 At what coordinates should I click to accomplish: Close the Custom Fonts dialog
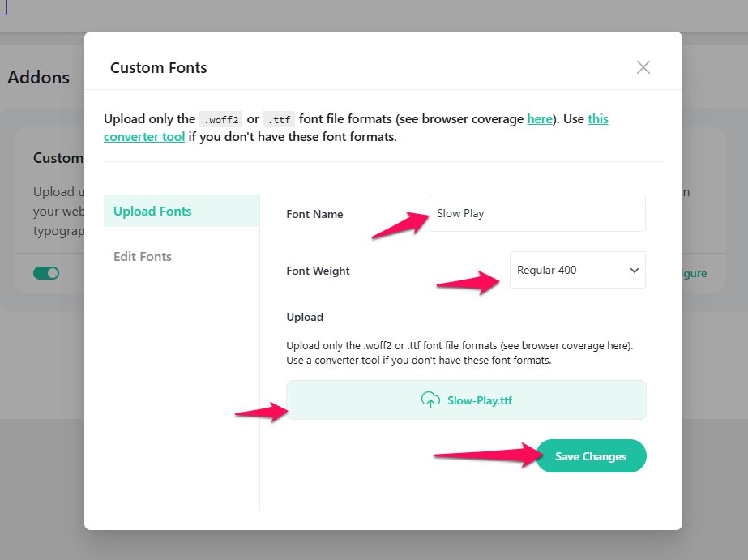point(643,67)
